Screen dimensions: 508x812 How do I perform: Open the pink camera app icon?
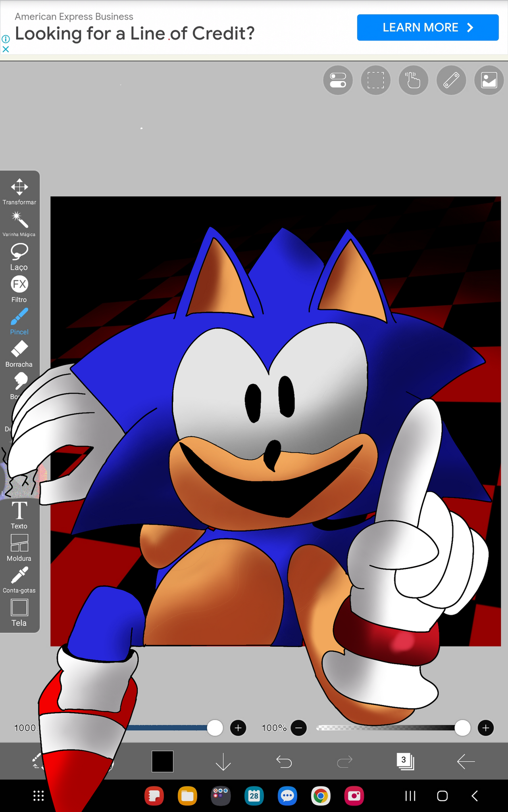354,796
